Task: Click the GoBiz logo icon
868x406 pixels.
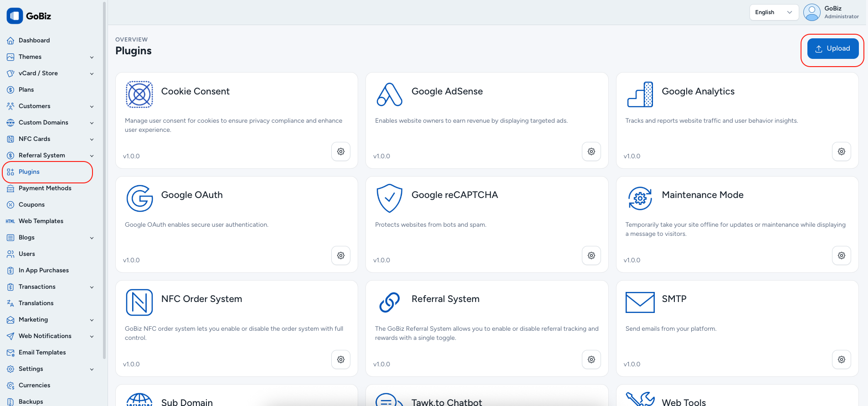Action: pos(15,16)
